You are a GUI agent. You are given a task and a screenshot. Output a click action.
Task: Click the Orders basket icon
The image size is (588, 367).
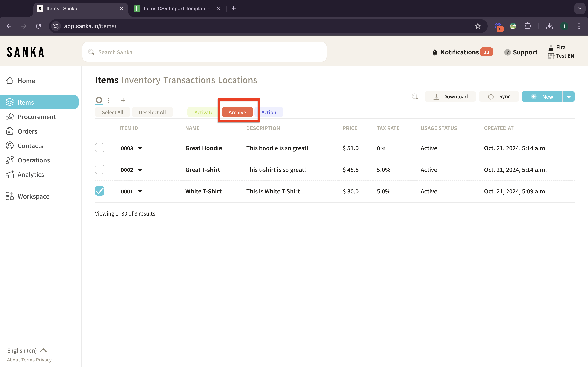pyautogui.click(x=10, y=131)
